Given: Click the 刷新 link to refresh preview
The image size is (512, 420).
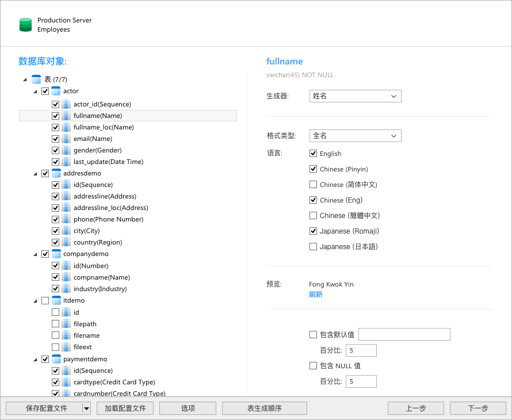Looking at the screenshot, I should pyautogui.click(x=316, y=294).
